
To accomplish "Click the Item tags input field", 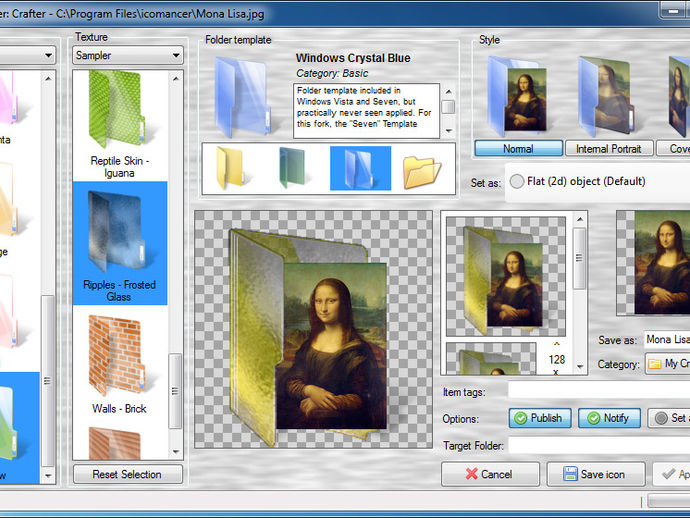I will pos(599,390).
